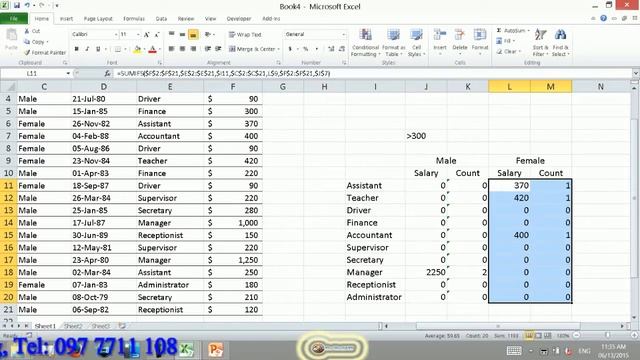
Task: Apply the yellow Fill Color
Action: coord(137,49)
